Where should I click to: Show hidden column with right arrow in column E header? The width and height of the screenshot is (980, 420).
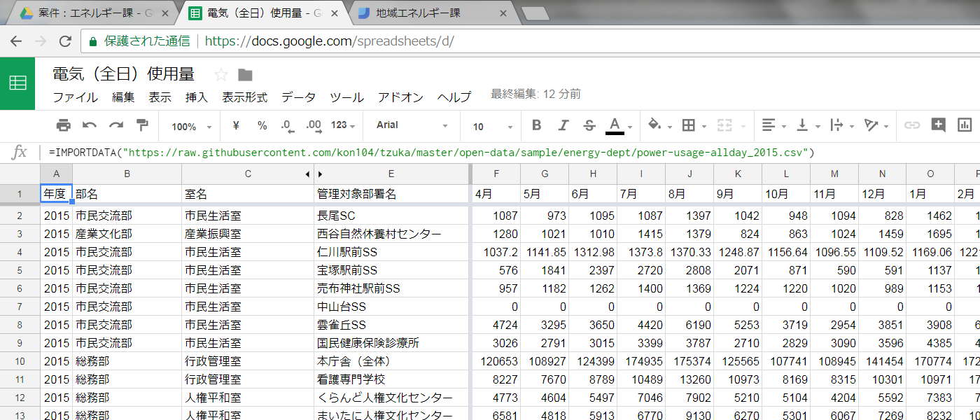[321, 174]
